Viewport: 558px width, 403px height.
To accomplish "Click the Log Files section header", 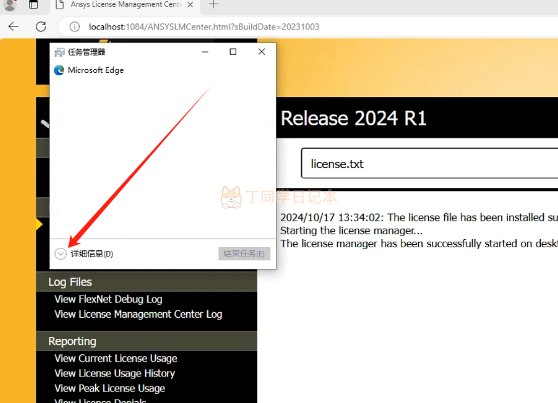I will pos(146,282).
